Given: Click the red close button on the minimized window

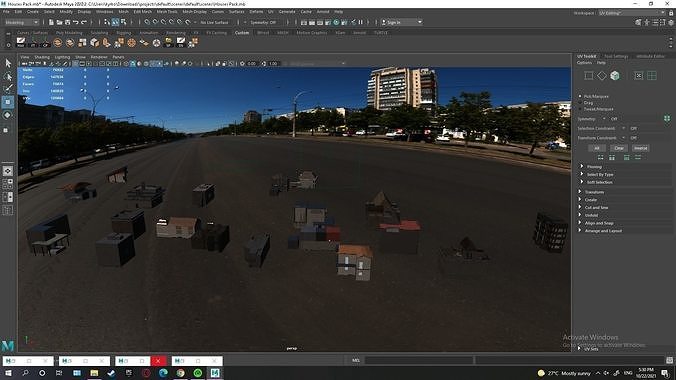Looking at the screenshot, I should pos(158,361).
